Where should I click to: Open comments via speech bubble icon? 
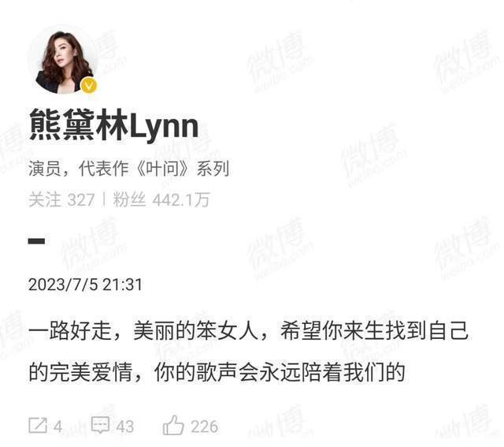[x=101, y=425]
